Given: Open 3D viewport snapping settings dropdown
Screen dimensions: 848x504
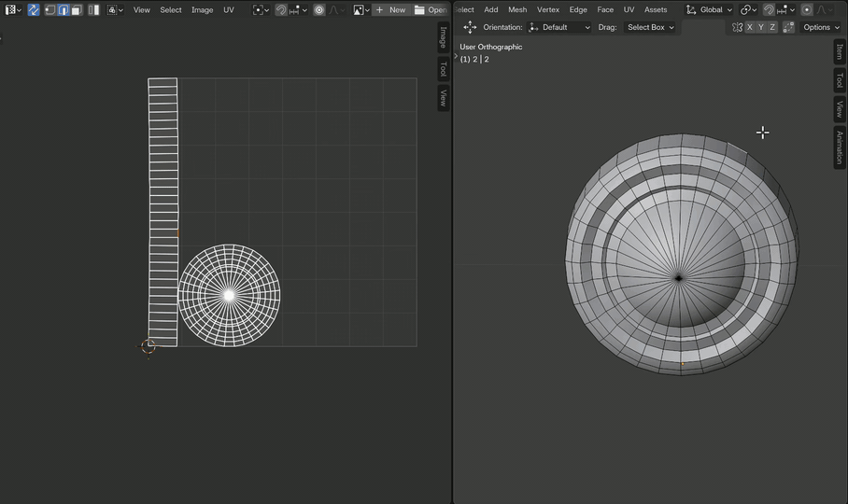Looking at the screenshot, I should (785, 9).
